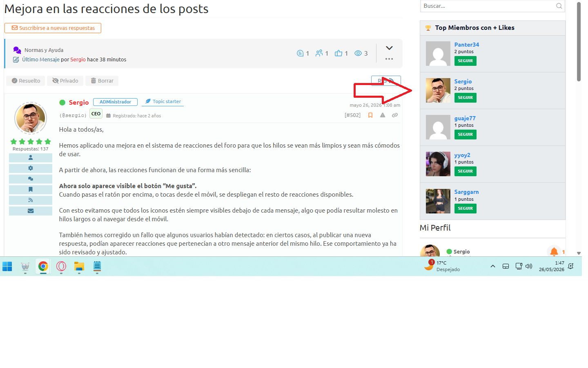Toggle the Privado visibility on the topic
588x368 pixels.
[65, 81]
